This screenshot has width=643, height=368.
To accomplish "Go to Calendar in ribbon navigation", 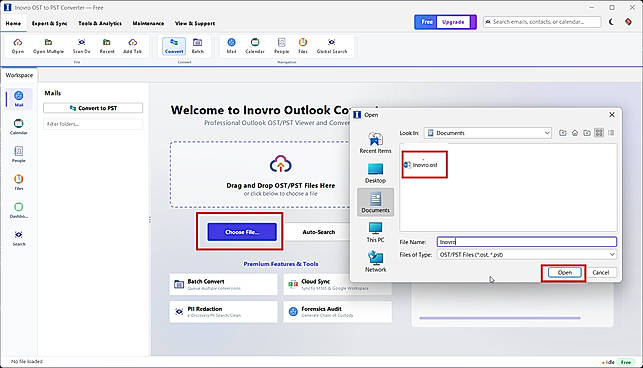I will tap(255, 46).
